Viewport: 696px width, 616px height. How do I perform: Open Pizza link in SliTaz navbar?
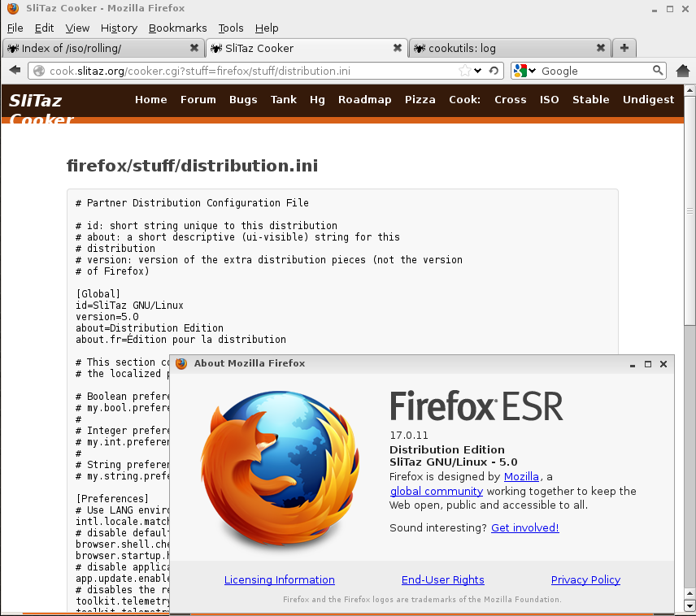pos(420,99)
